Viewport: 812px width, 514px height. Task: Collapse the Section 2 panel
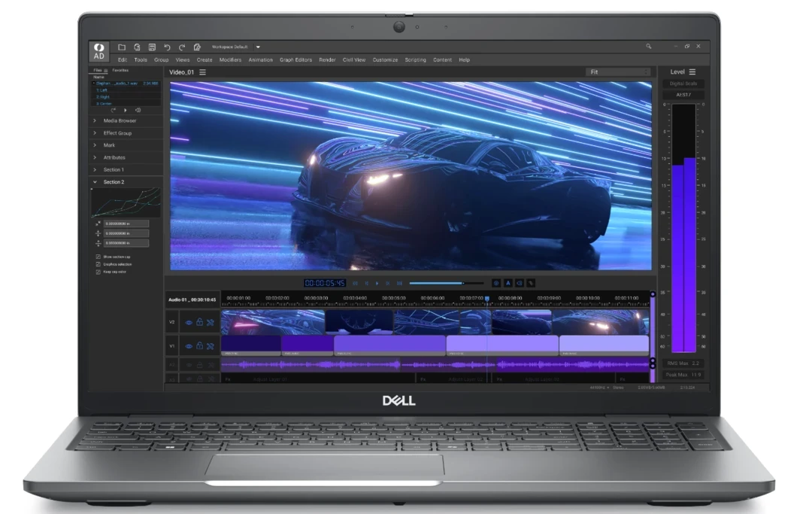[95, 182]
